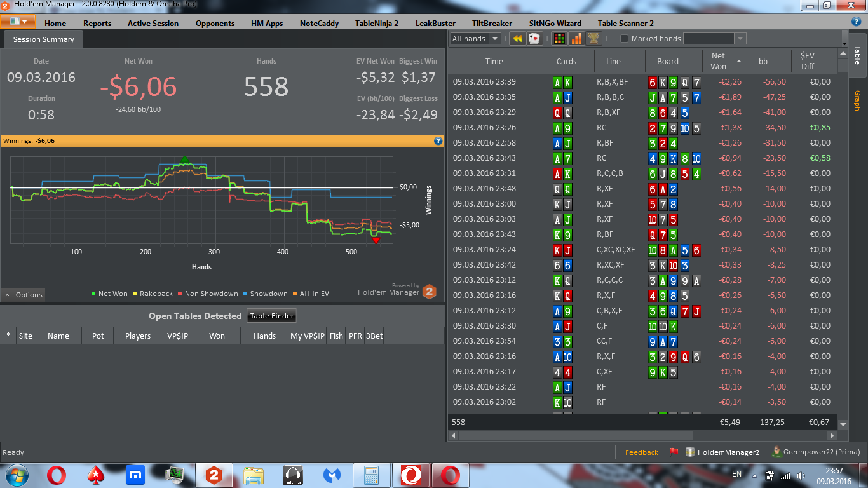Click the HoldemManager2 database icon
Screen dimensions: 868x488
(x=690, y=452)
